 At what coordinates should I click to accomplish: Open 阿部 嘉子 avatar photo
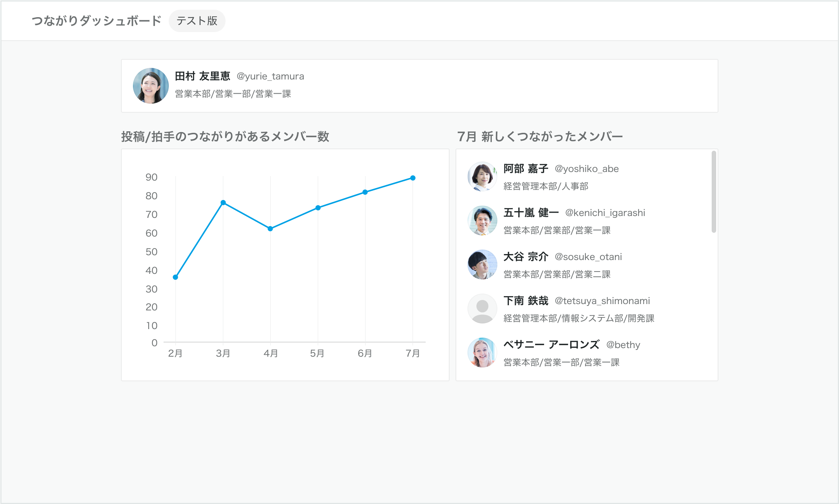[482, 176]
